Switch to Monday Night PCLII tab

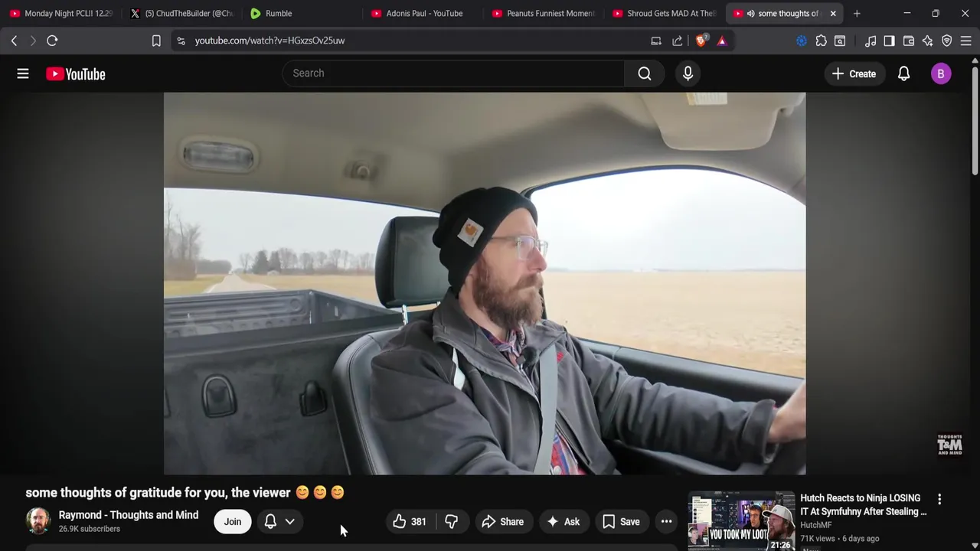coord(61,13)
